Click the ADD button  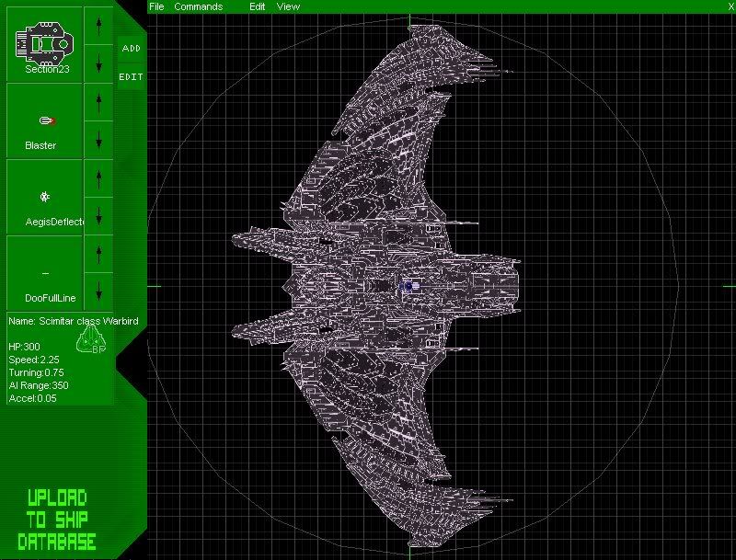click(x=131, y=49)
